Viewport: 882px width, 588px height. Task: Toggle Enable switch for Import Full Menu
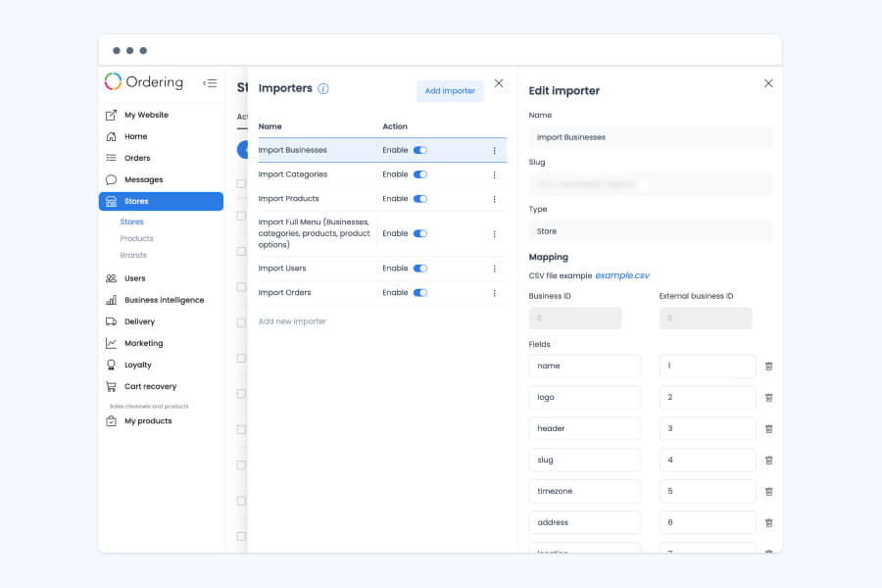coord(420,233)
